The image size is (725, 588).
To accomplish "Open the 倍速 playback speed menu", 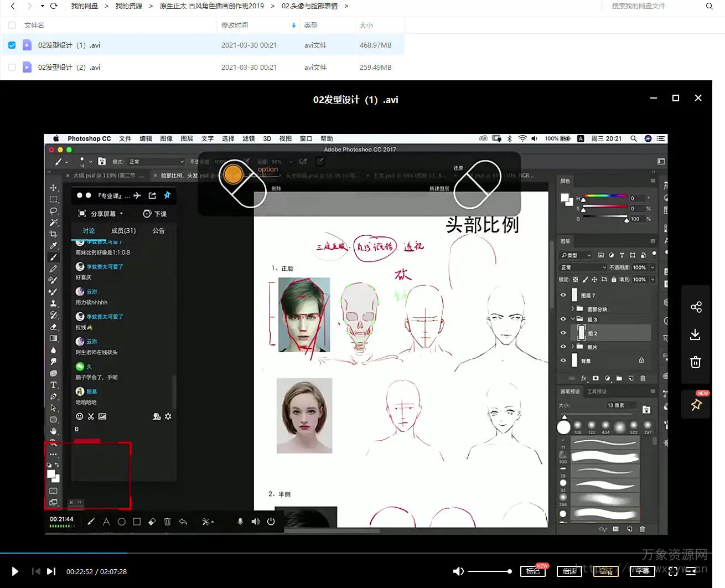I will pyautogui.click(x=569, y=571).
